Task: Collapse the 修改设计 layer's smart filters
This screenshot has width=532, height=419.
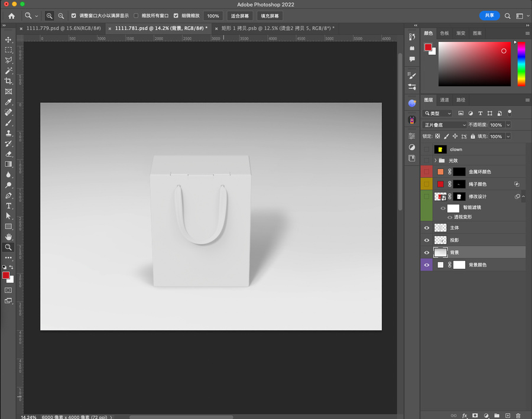Action: point(524,196)
